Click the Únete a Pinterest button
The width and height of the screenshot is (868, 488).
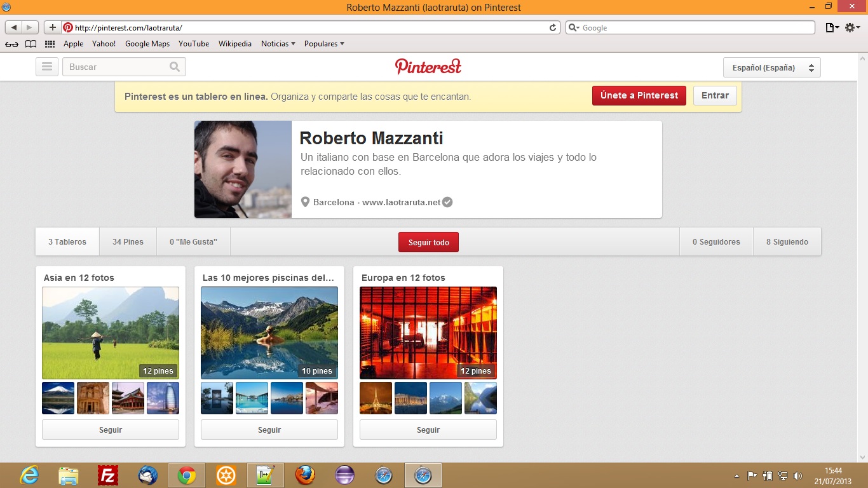[x=639, y=95]
